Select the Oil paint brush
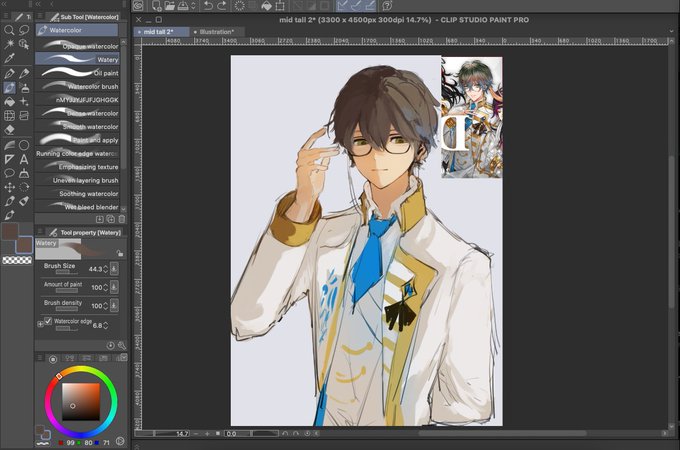Screen dimensions: 680x450 tap(77, 73)
